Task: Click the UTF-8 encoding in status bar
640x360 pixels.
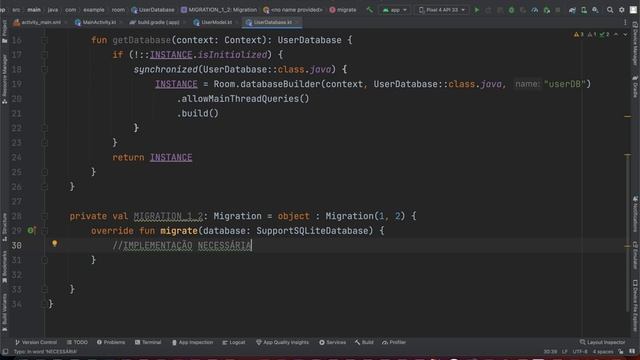Action: 580,351
